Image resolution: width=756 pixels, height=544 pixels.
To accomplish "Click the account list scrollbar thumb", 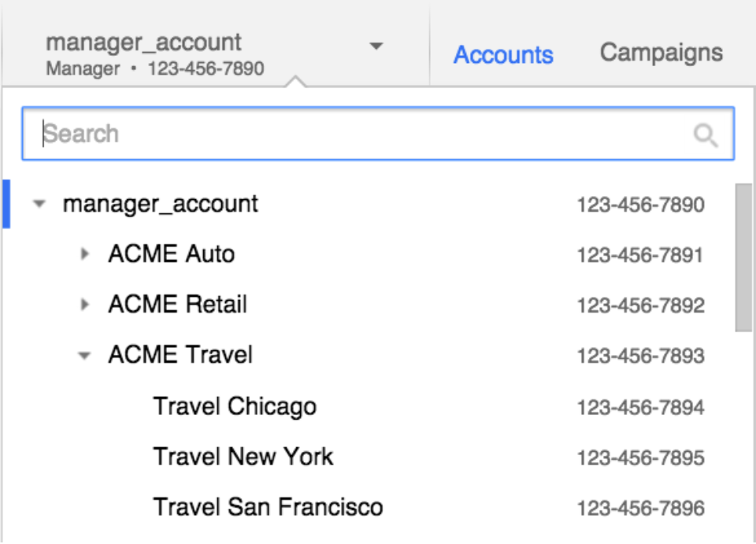I will 743,257.
